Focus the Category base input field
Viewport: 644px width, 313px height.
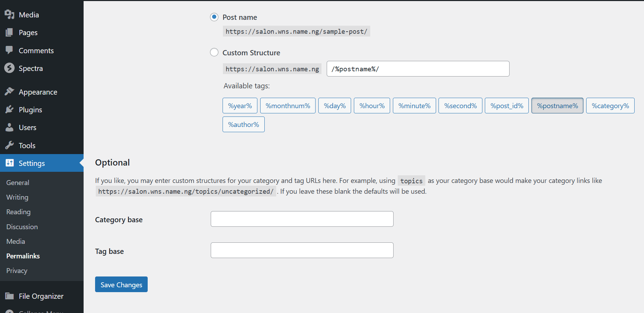302,219
